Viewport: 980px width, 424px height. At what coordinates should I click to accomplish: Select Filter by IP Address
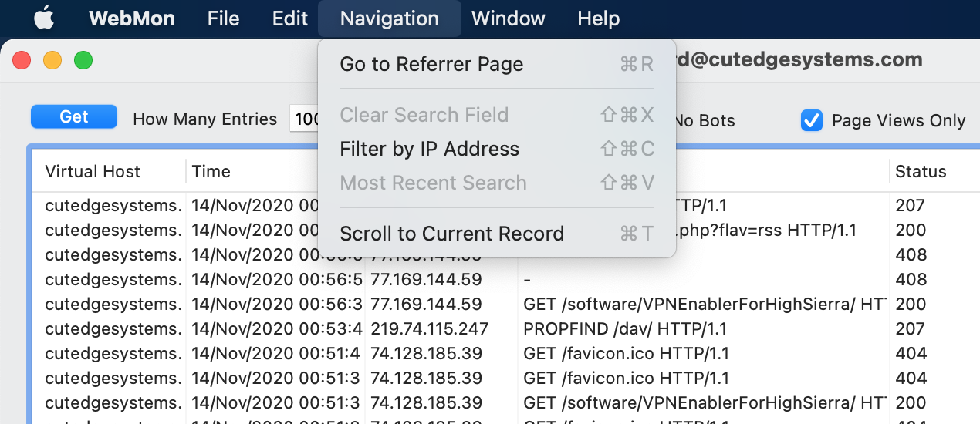429,149
